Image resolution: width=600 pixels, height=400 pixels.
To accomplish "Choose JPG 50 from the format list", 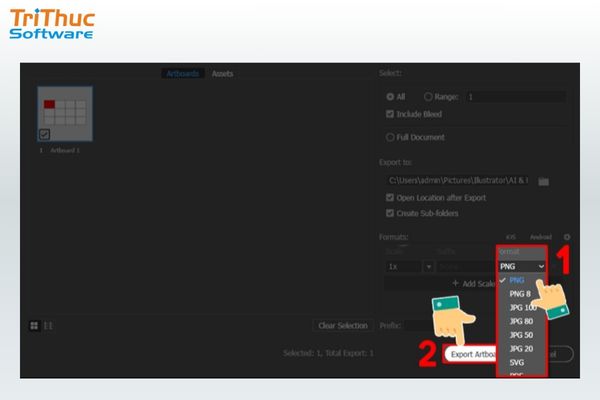I will click(521, 335).
